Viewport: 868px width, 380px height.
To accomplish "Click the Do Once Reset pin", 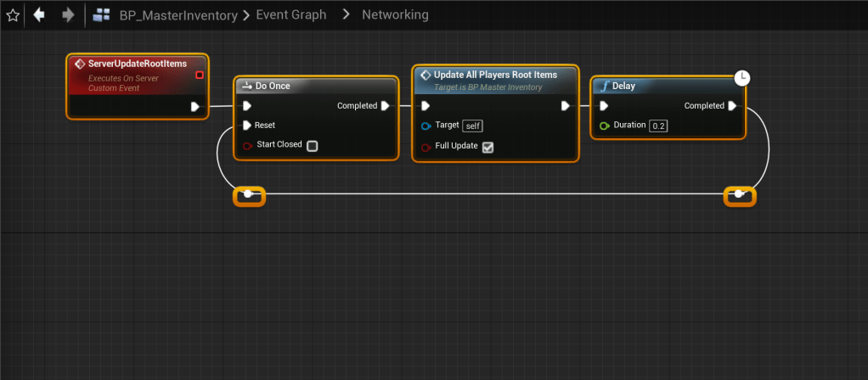I will click(247, 126).
